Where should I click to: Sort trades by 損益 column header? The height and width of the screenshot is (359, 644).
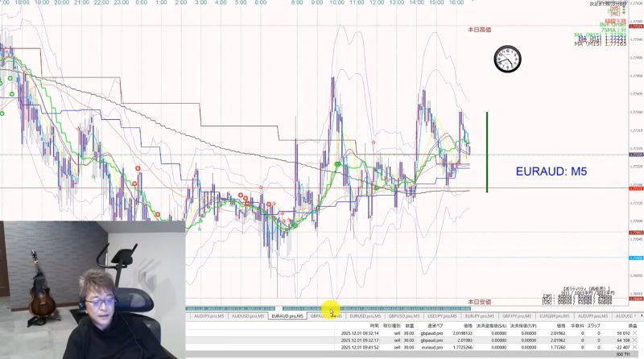coord(633,326)
